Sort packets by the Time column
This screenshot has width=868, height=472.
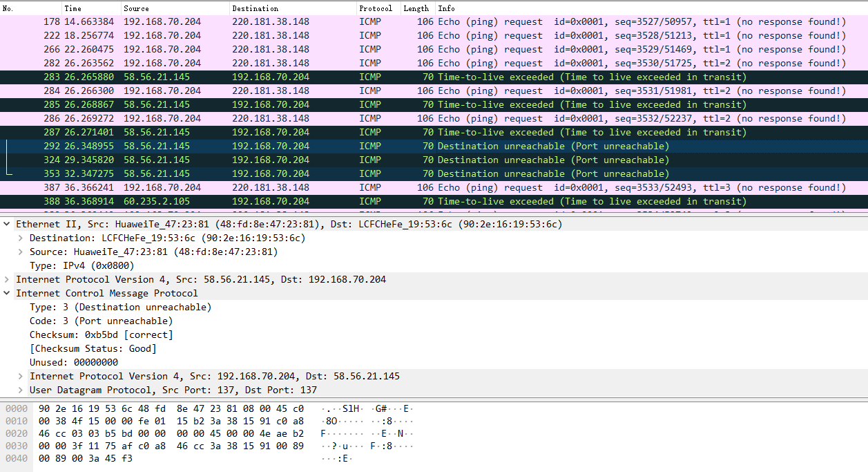(73, 8)
